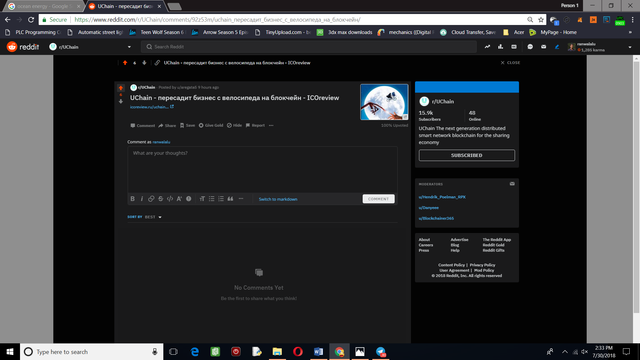The height and width of the screenshot is (360, 640).
Task: Click the Reddit logo home link
Action: (23, 47)
